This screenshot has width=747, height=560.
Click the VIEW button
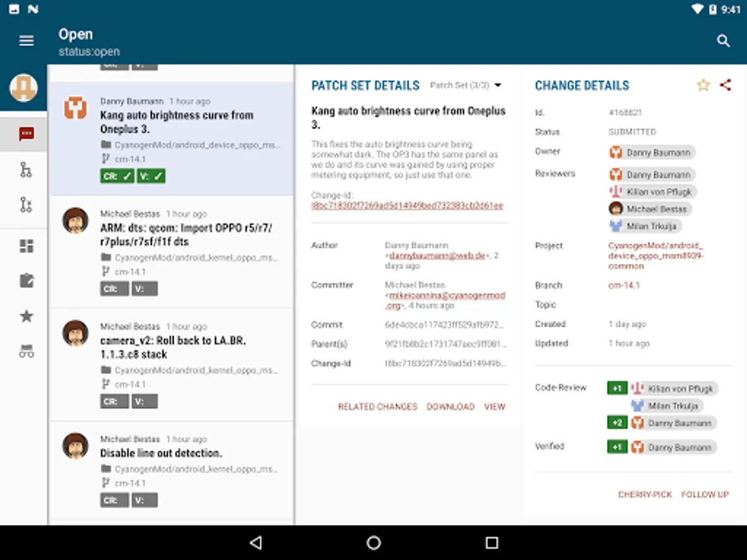click(x=495, y=406)
